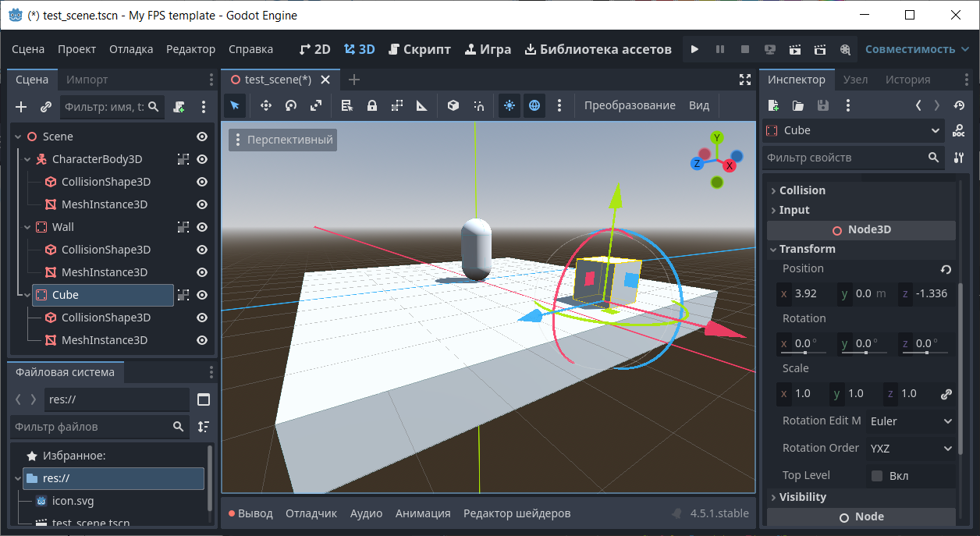Image resolution: width=980 pixels, height=536 pixels.
Task: Click the lock selected node icon
Action: [372, 105]
